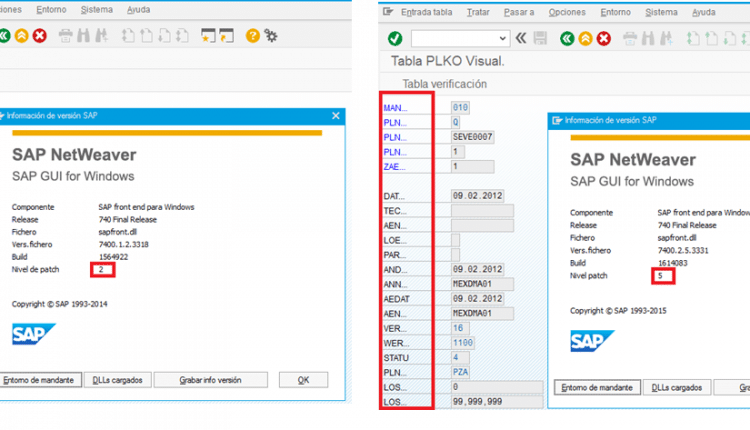Viewport: 750px width, 430px height.
Task: Open the Customize Local Layout gear icon
Action: pos(271,35)
